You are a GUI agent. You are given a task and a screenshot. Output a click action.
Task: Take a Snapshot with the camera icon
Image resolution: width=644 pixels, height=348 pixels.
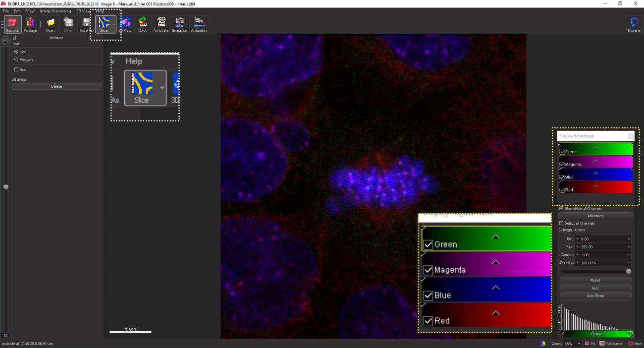(180, 24)
